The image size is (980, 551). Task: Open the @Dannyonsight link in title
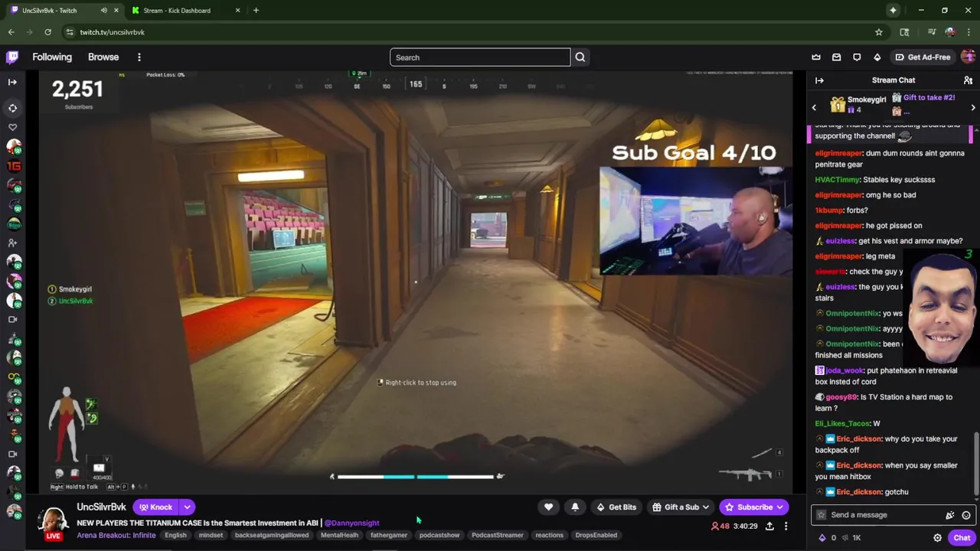351,523
